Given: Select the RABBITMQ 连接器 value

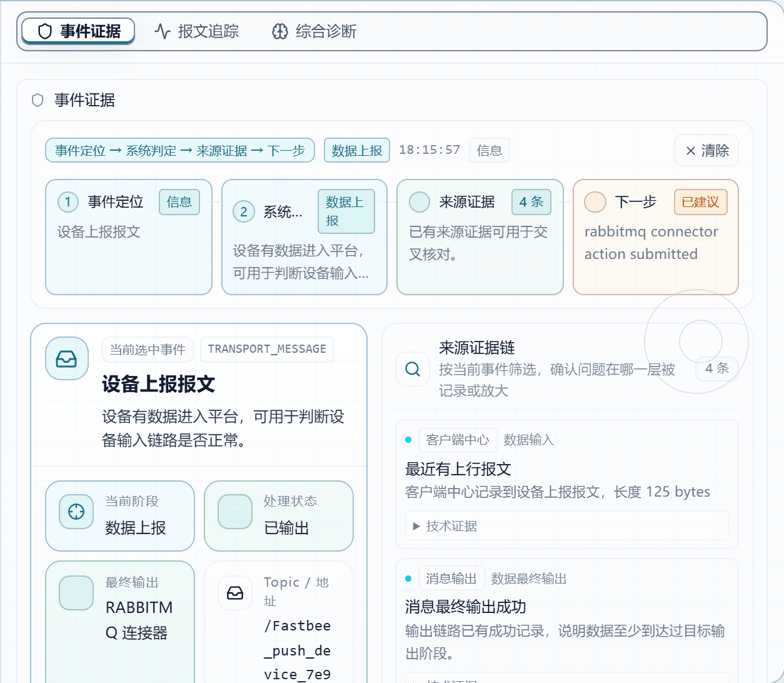Looking at the screenshot, I should coord(139,620).
